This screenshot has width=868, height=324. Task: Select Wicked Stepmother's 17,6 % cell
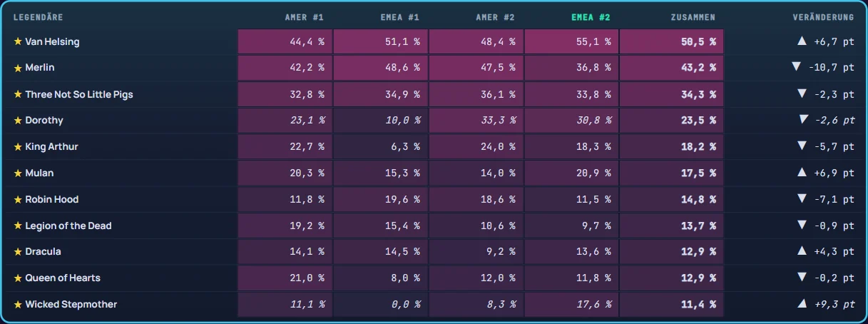pos(571,304)
